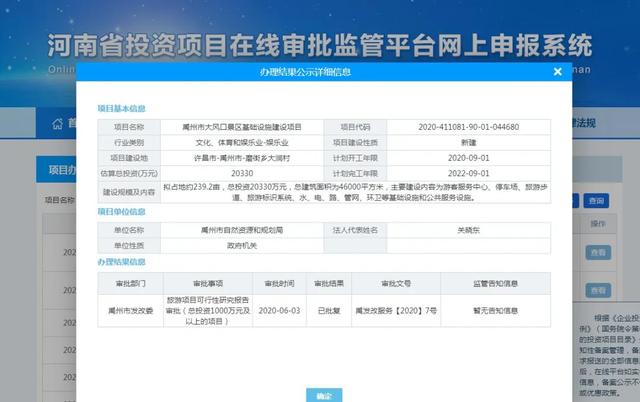Click the 办理结果信息 section heading
Screen dimensions: 640x402
coord(121,262)
